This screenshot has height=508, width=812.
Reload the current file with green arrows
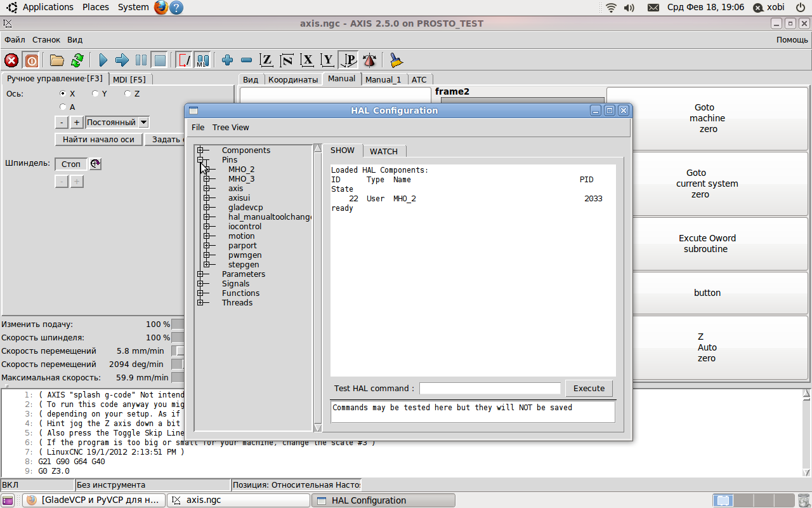[77, 60]
